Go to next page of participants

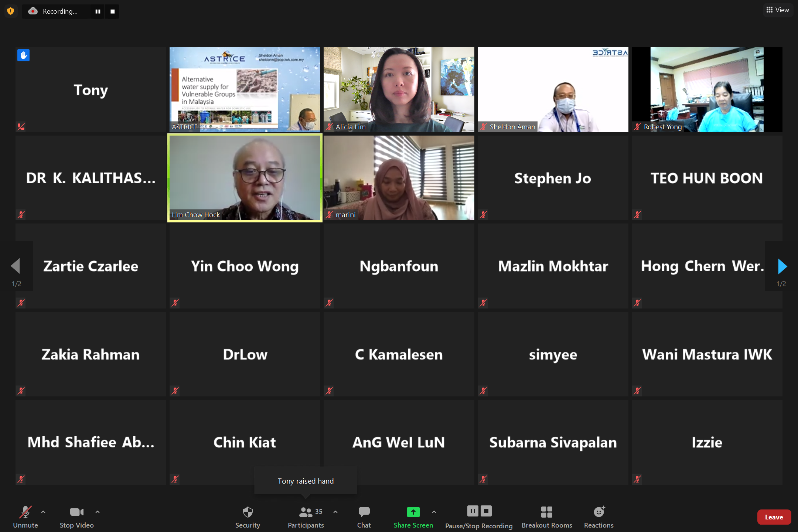click(x=782, y=266)
